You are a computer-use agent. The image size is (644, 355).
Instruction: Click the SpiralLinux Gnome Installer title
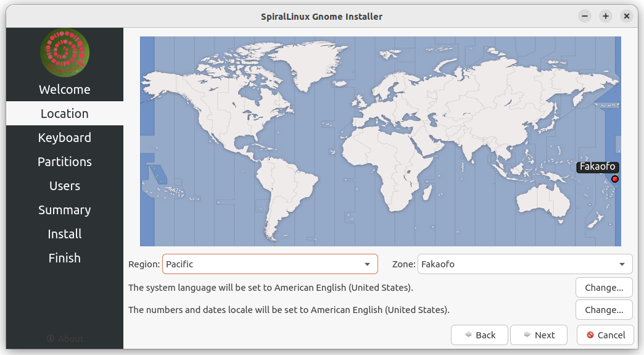[321, 17]
